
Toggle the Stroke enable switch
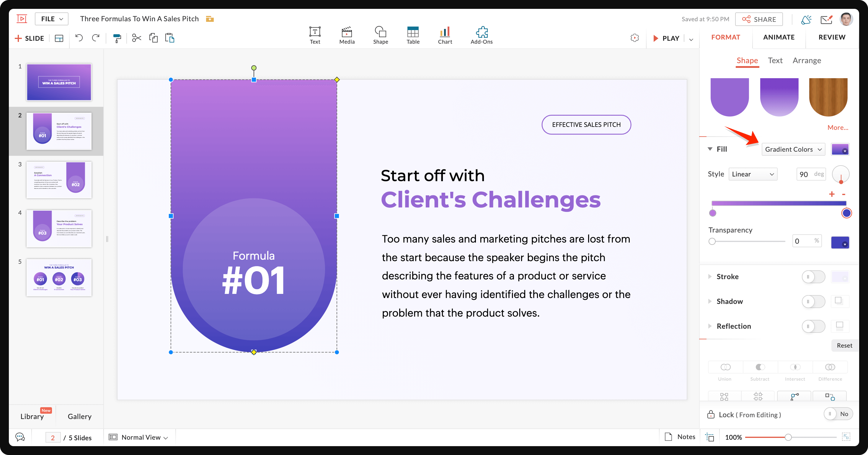[813, 276]
